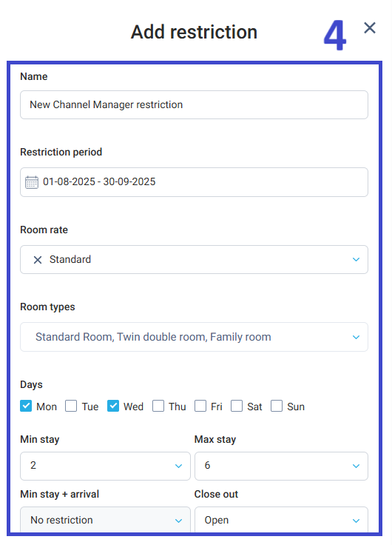Open the Max stay dropdown
Image resolution: width=392 pixels, height=545 pixels.
point(281,466)
